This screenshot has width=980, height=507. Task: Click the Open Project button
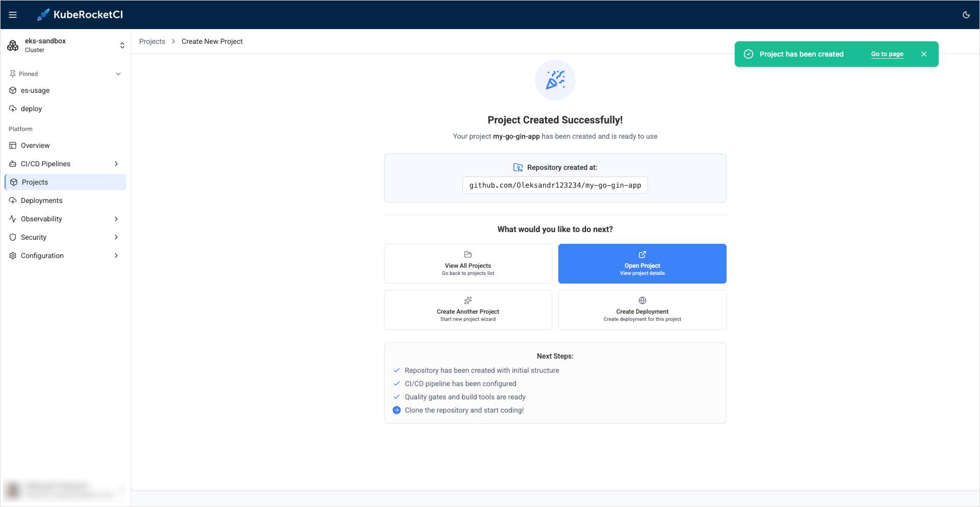tap(642, 264)
